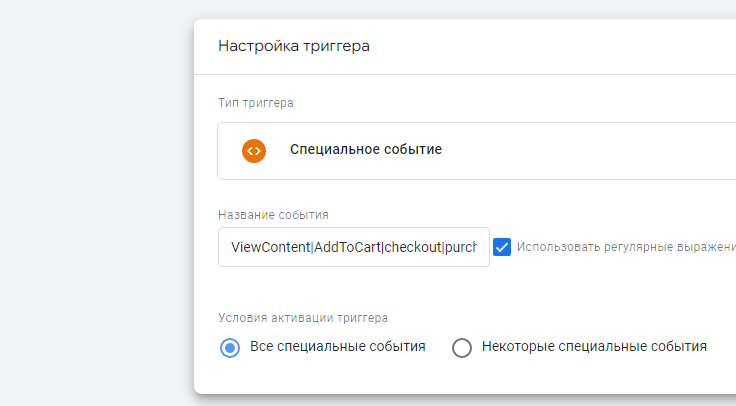Tick the blue regular expressions checkbox

coord(502,247)
